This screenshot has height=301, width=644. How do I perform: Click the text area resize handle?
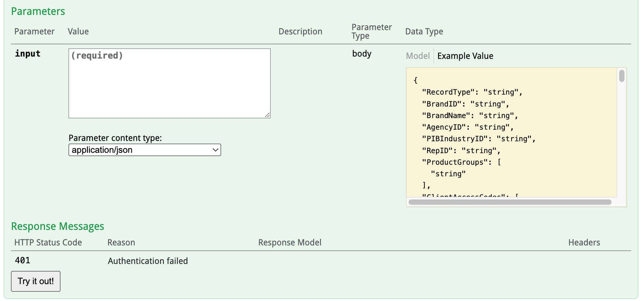point(267,115)
